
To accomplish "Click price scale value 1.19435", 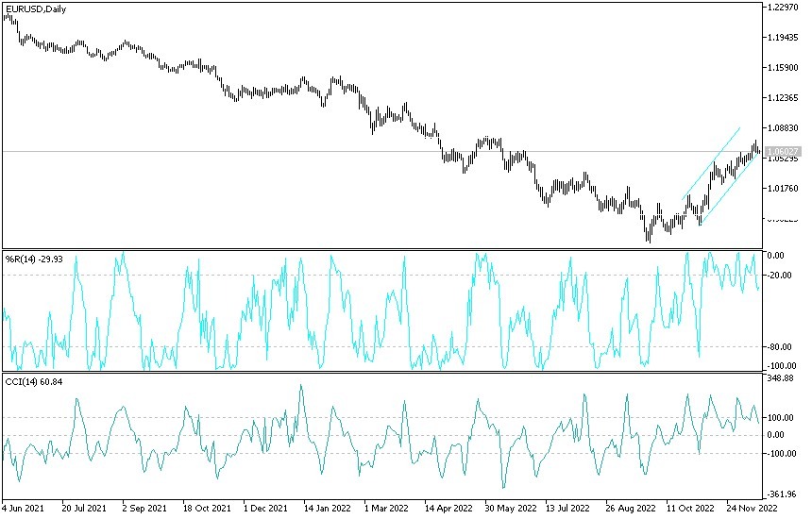I will pos(783,37).
